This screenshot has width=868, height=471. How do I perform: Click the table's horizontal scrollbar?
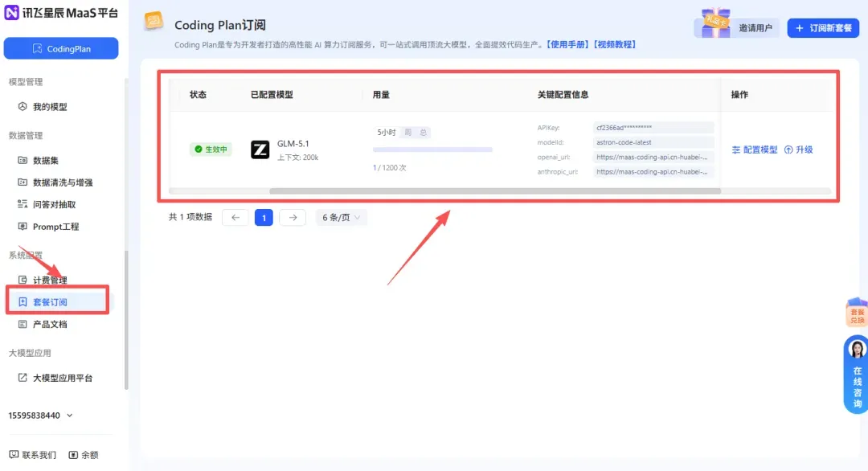point(495,191)
